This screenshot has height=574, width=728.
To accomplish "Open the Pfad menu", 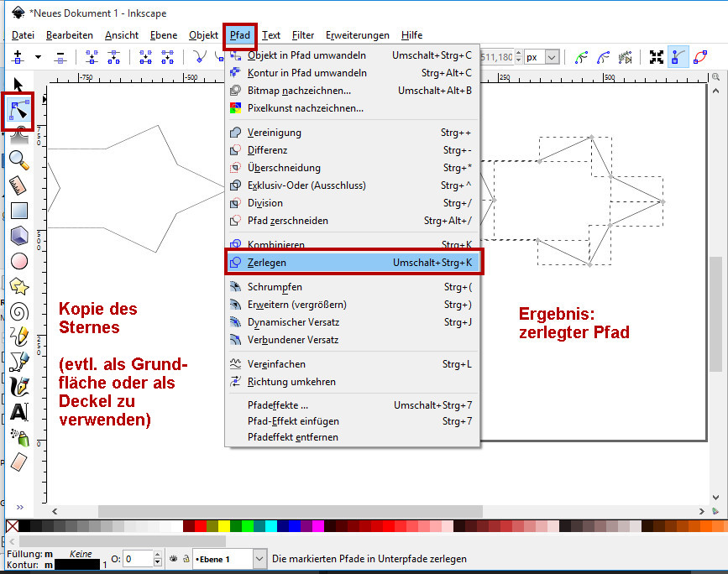I will coord(239,35).
